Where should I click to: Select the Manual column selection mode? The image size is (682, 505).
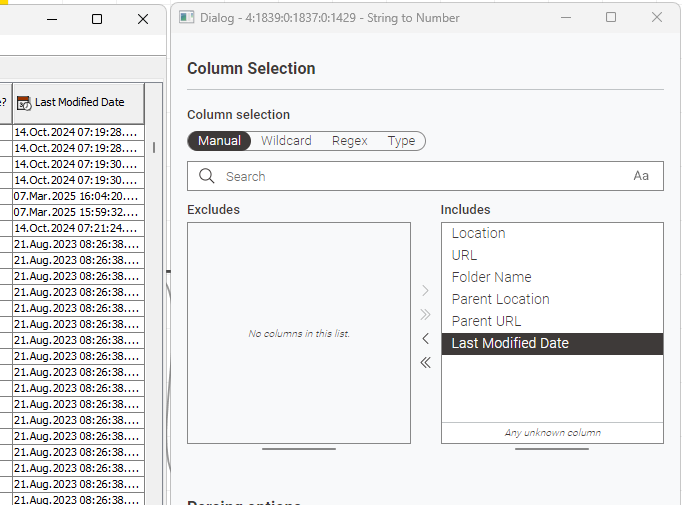coord(219,141)
